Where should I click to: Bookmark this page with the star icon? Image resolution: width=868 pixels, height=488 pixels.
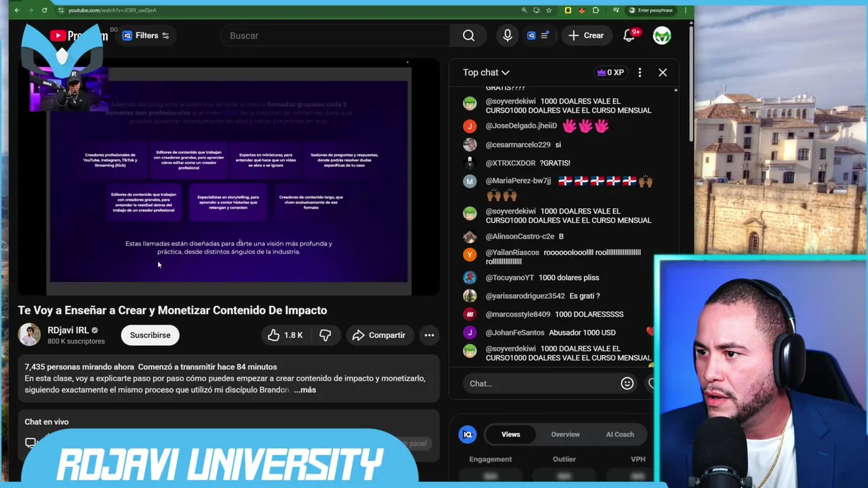(x=549, y=10)
